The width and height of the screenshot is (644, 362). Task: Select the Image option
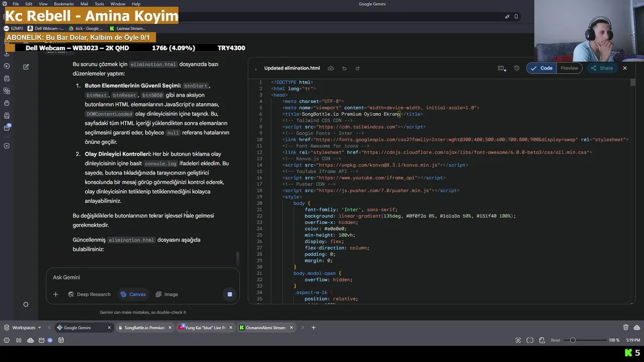(x=167, y=295)
